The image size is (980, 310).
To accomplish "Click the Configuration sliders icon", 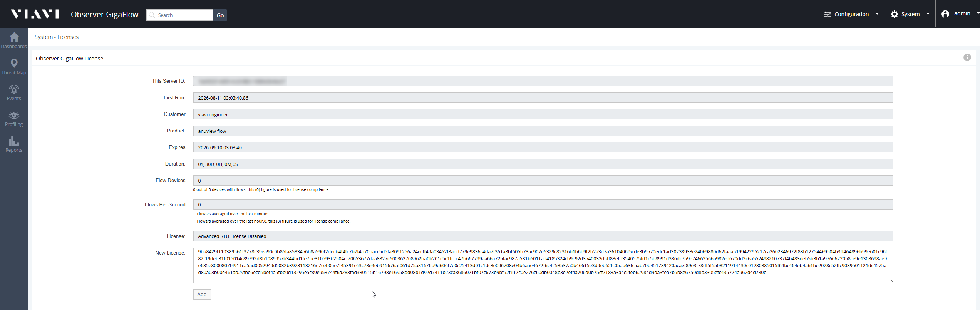I will pyautogui.click(x=827, y=14).
